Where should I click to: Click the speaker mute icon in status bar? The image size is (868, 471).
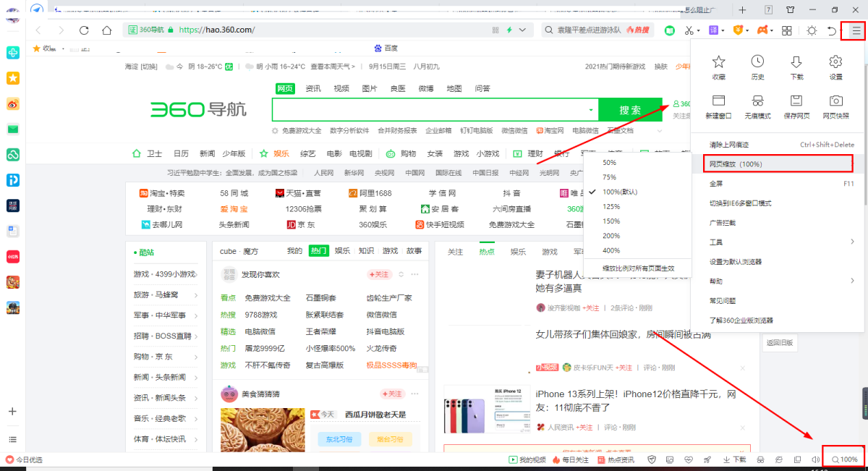[x=816, y=459]
